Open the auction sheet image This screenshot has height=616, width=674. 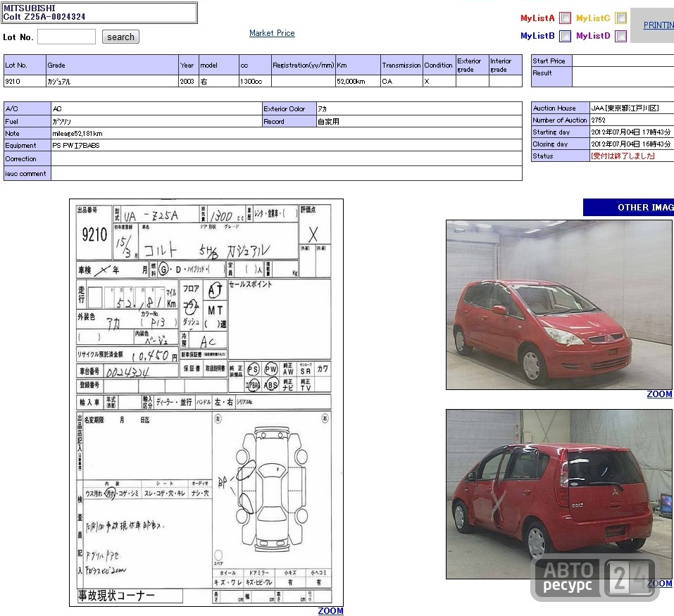206,403
